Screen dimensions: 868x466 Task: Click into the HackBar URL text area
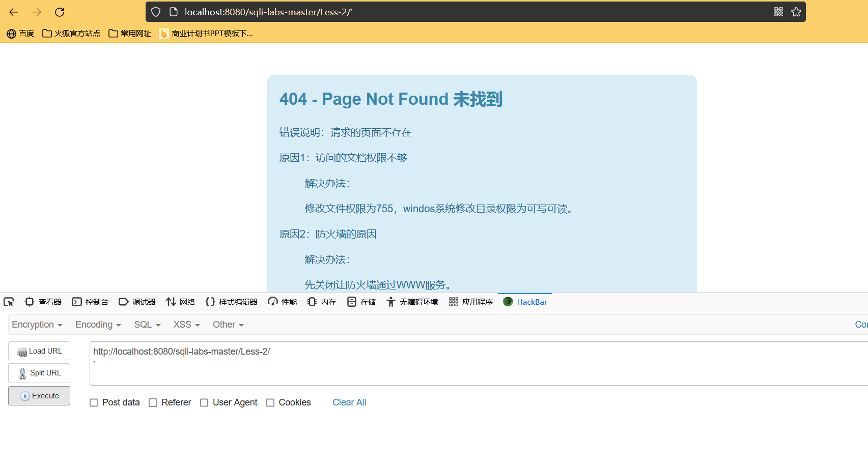(479, 363)
